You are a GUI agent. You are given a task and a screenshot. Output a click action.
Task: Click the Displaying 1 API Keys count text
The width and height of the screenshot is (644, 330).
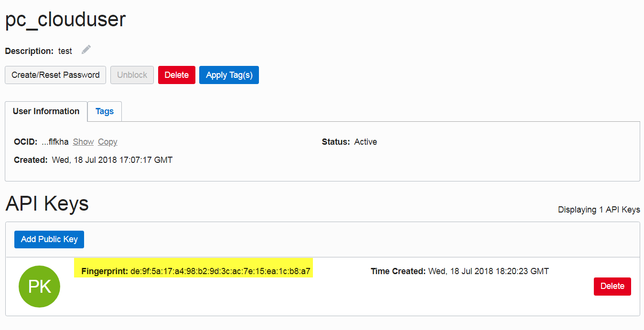point(599,210)
